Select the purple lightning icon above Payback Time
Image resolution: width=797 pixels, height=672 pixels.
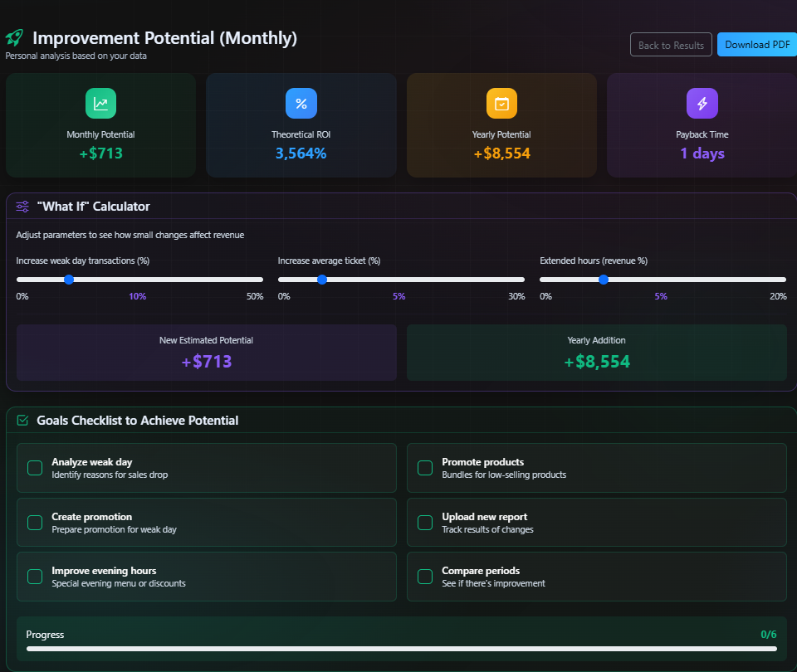(702, 103)
